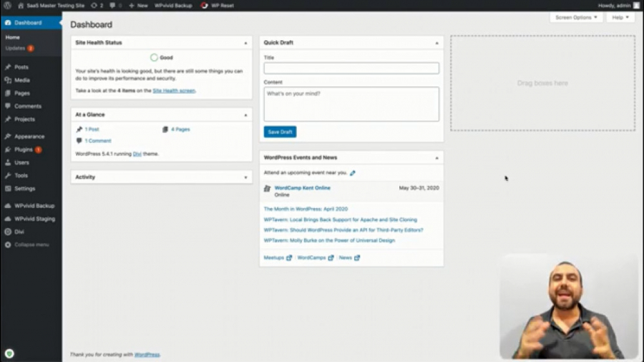Click the Pages icon in sidebar
644x362 pixels.
pyautogui.click(x=8, y=93)
